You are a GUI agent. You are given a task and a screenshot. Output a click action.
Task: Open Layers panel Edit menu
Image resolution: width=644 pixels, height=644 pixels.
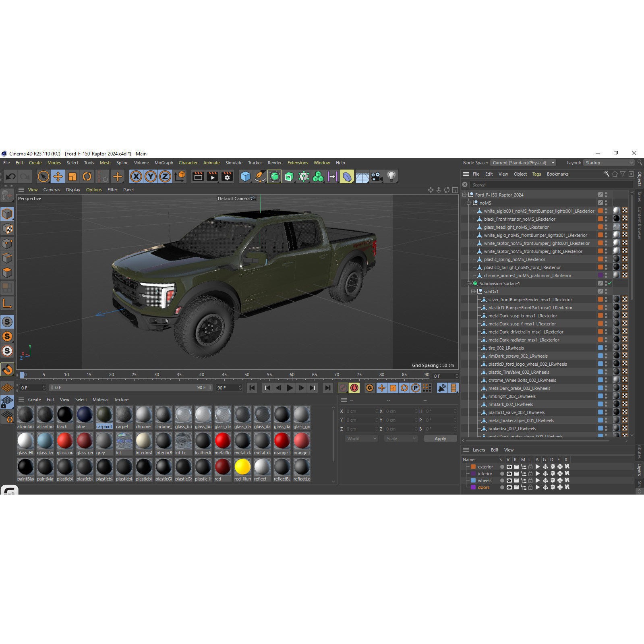tap(495, 450)
